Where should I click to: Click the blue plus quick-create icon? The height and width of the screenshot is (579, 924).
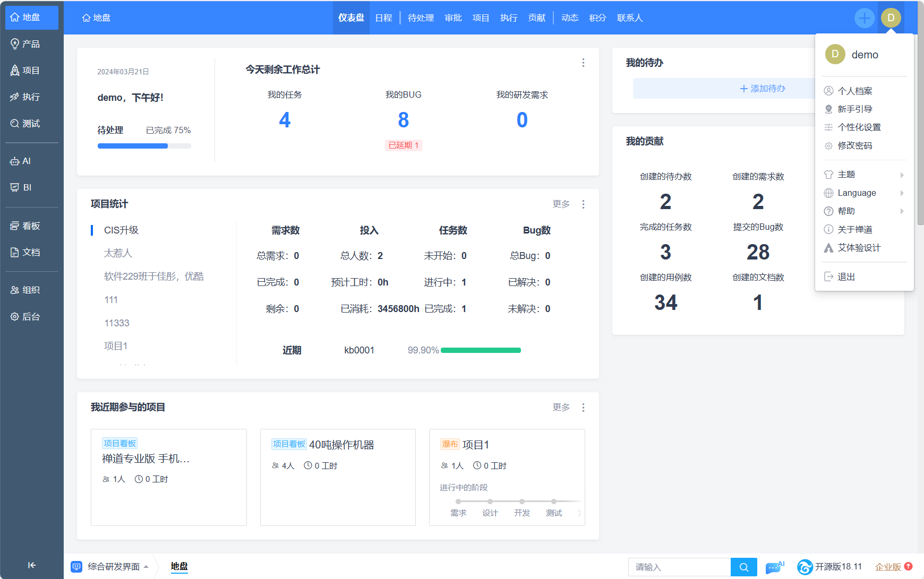click(x=864, y=18)
